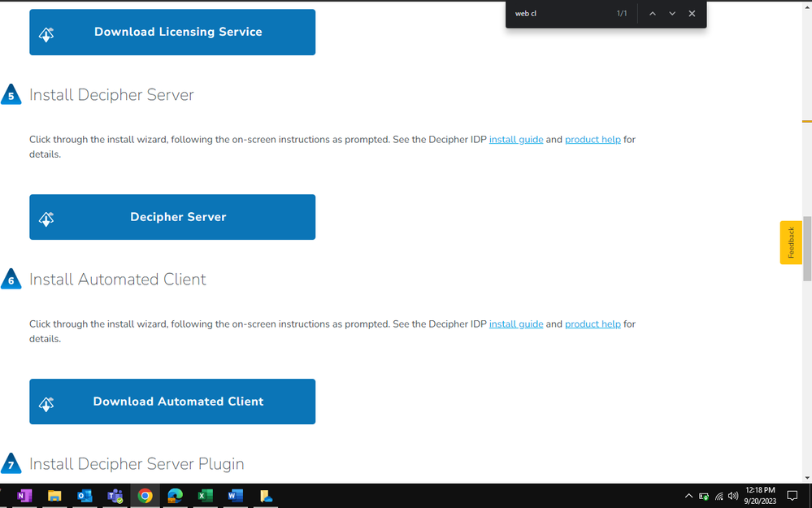812x508 pixels.
Task: Click the volume speaker tray icon
Action: pyautogui.click(x=733, y=496)
